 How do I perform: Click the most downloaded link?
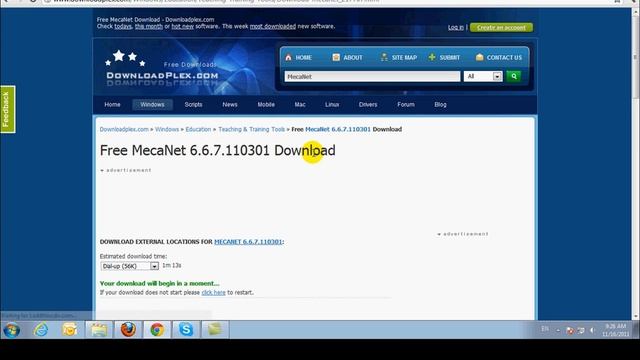click(x=273, y=26)
